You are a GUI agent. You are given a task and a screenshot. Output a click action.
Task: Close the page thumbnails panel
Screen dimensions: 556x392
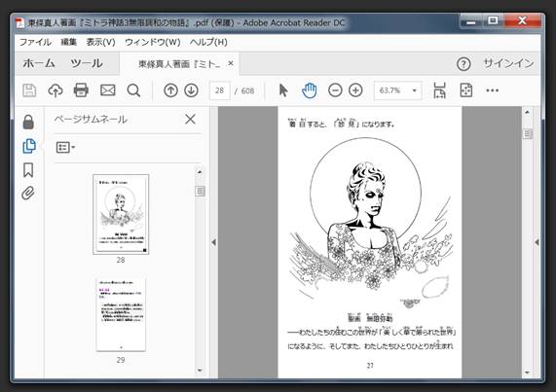pyautogui.click(x=191, y=119)
